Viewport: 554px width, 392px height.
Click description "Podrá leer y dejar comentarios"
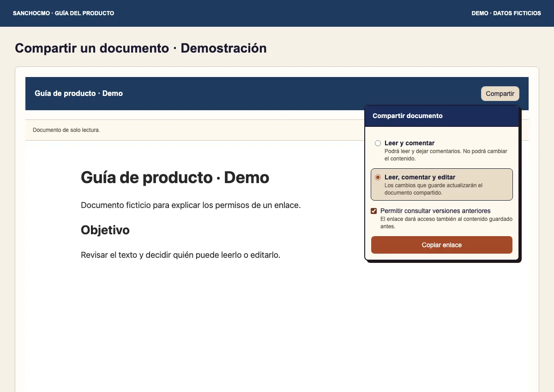coord(446,155)
